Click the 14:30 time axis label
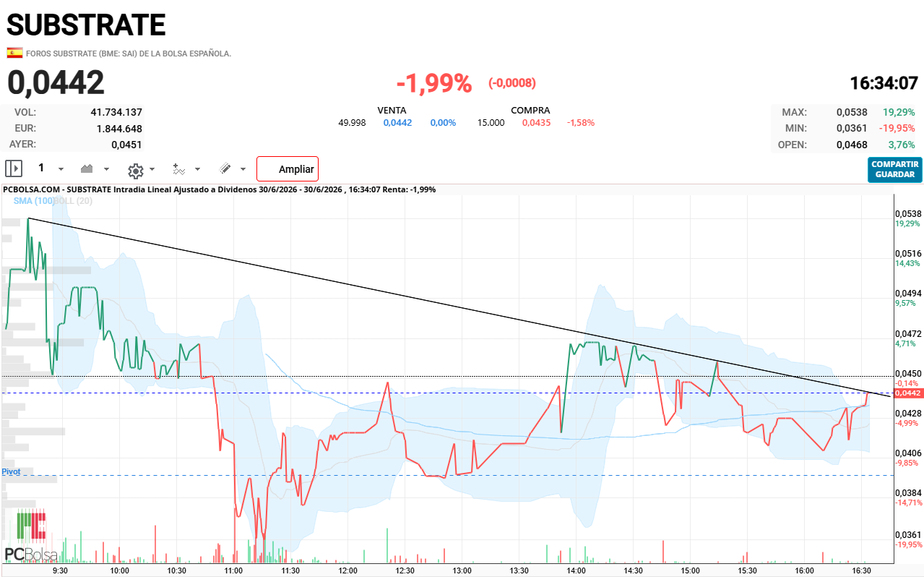Viewport: 924px width, 577px height. point(634,570)
